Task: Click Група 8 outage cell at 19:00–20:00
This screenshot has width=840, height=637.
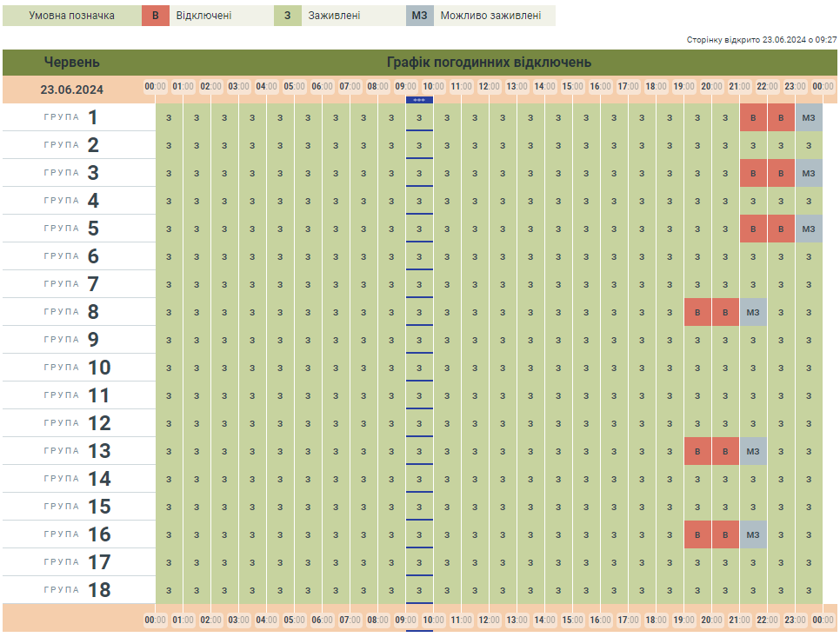Action: pyautogui.click(x=697, y=312)
